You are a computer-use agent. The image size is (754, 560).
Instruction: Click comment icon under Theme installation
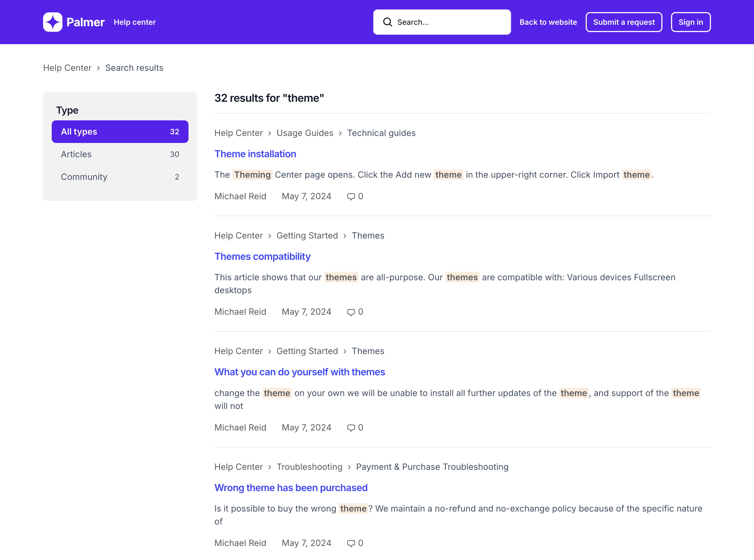(x=351, y=197)
